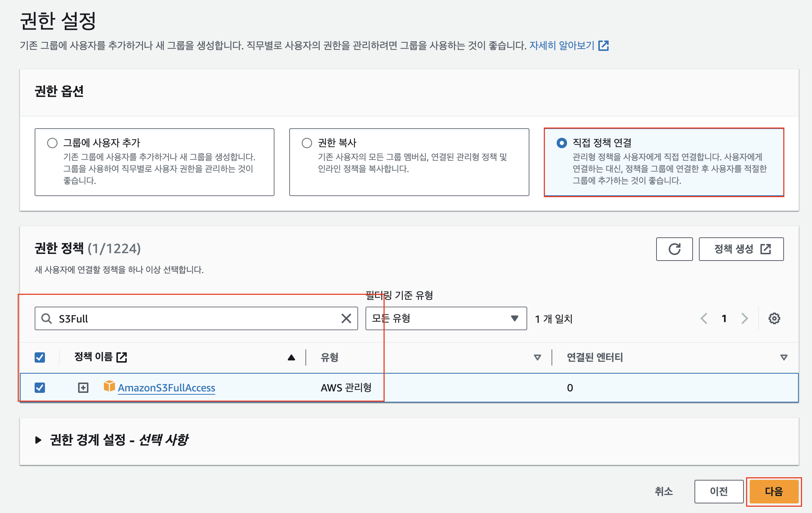Expand 권한 경계 설정 optional section

[38, 440]
